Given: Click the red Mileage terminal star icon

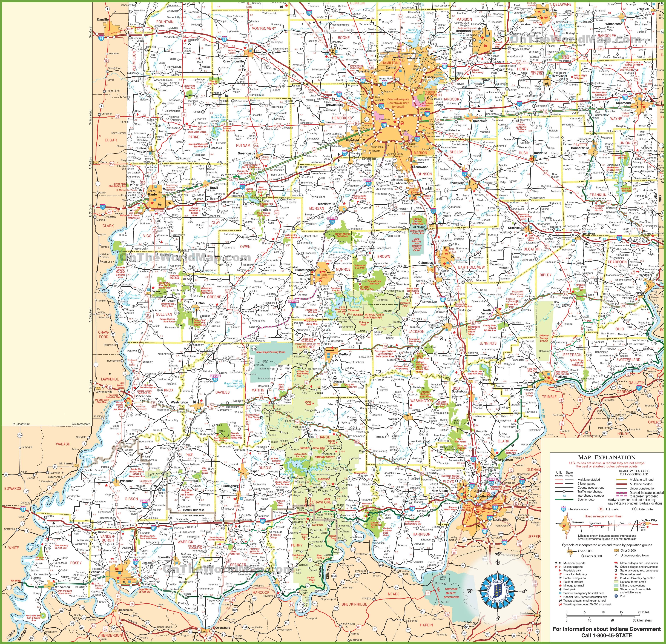Looking at the screenshot, I should (x=560, y=586).
